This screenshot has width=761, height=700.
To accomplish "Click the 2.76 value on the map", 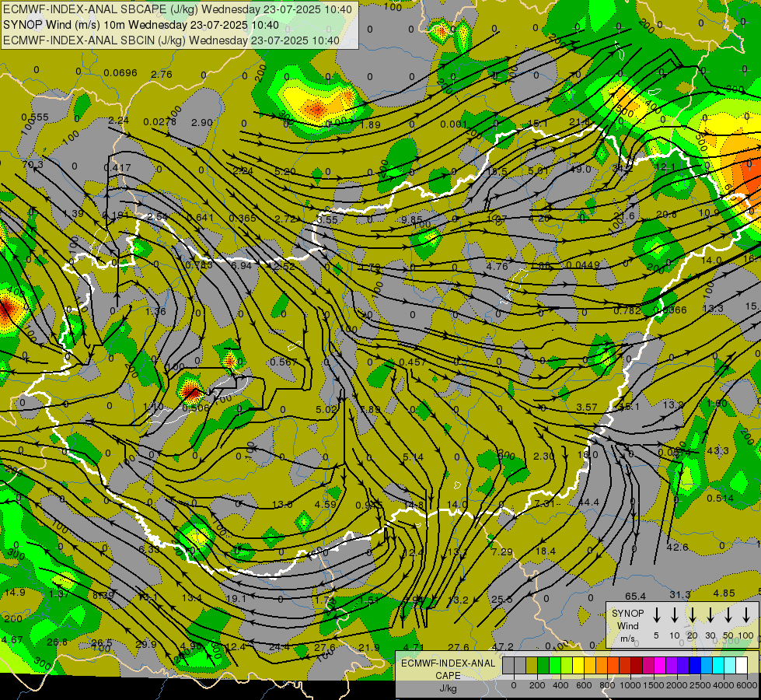I will [x=162, y=75].
